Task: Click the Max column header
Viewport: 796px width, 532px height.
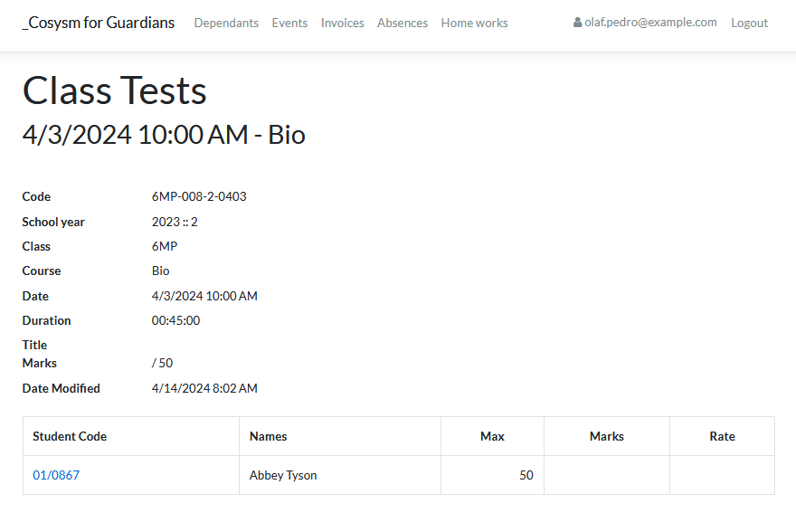Action: (492, 436)
